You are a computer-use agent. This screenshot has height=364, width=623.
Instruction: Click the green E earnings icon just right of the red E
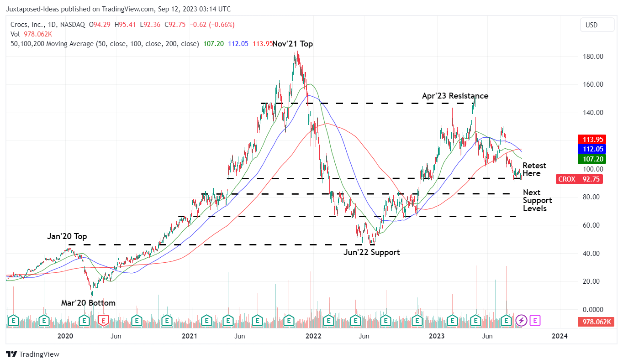pos(136,321)
